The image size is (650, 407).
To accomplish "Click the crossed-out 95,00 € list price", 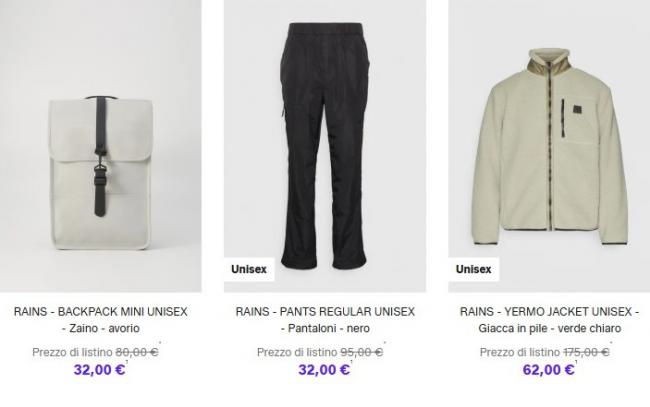I will [x=361, y=352].
